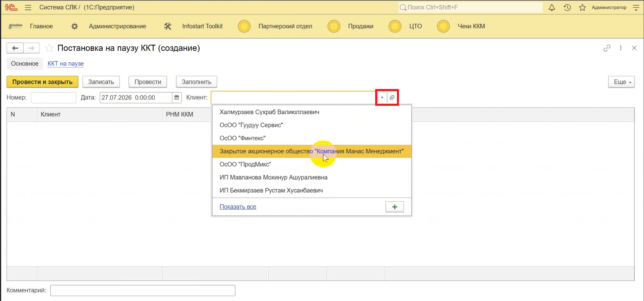
Task: Select ОсОО "Гуудуу Сервис"
Action: [x=312, y=125]
